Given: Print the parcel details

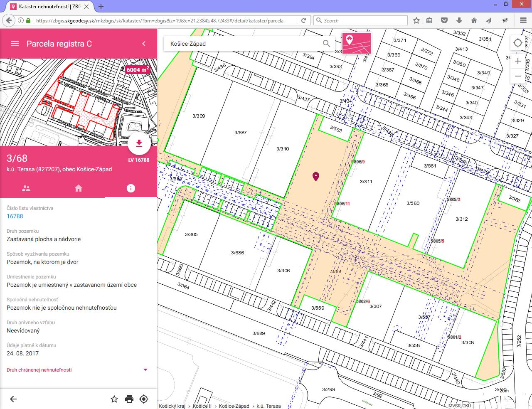Looking at the screenshot, I should tap(129, 399).
